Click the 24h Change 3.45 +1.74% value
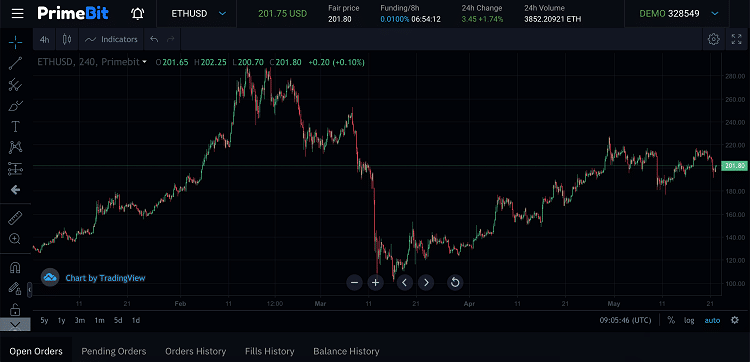Viewport: 750px width, 362px height. [482, 20]
